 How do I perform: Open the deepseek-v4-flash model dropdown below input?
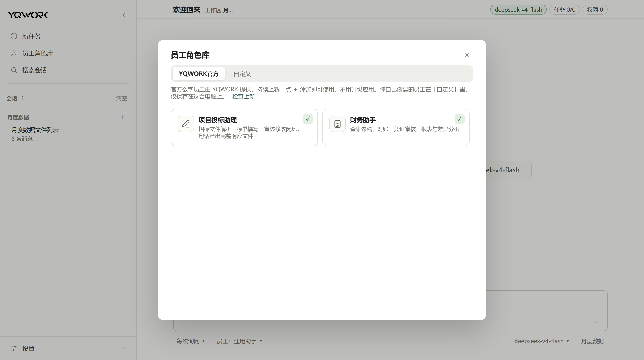point(542,341)
